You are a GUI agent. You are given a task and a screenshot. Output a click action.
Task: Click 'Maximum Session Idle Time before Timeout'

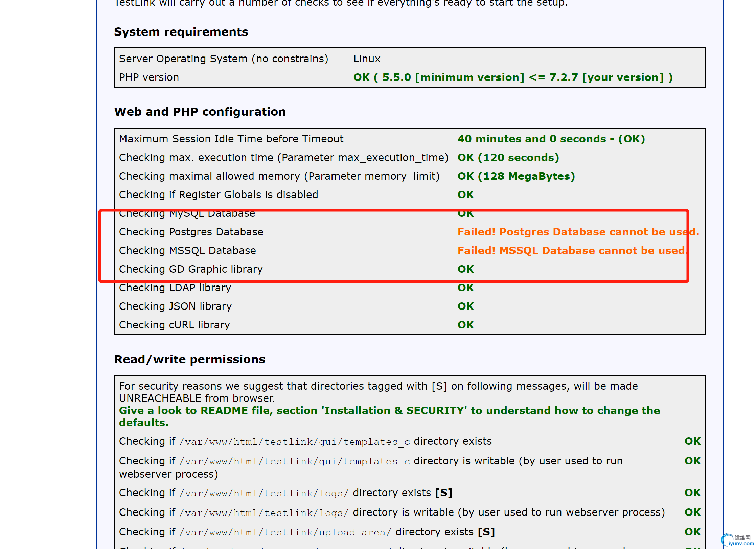coord(231,139)
